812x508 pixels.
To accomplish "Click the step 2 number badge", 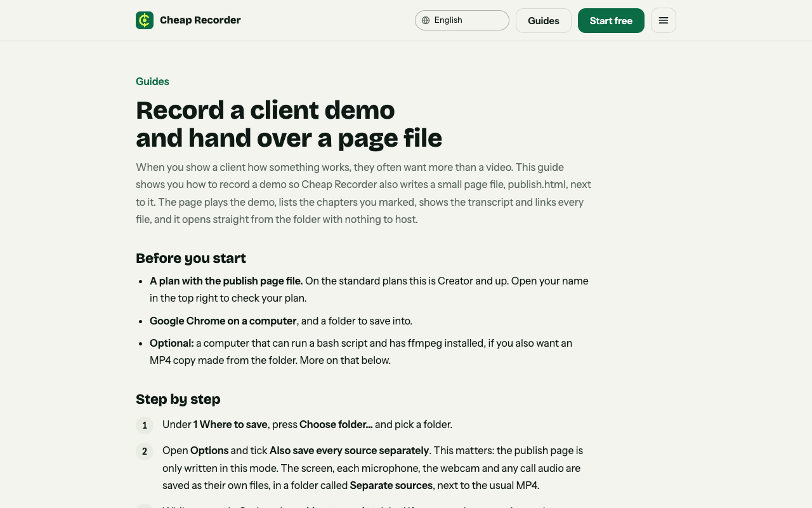I will pyautogui.click(x=145, y=451).
